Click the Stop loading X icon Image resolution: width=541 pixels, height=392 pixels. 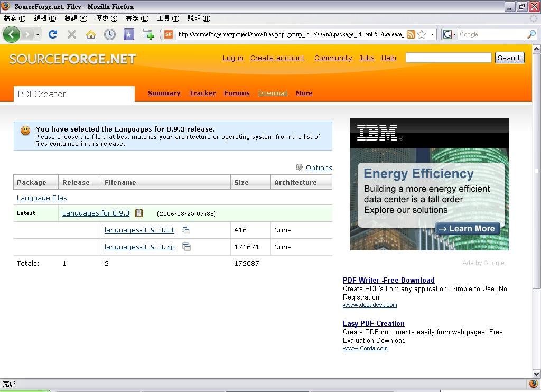point(72,34)
